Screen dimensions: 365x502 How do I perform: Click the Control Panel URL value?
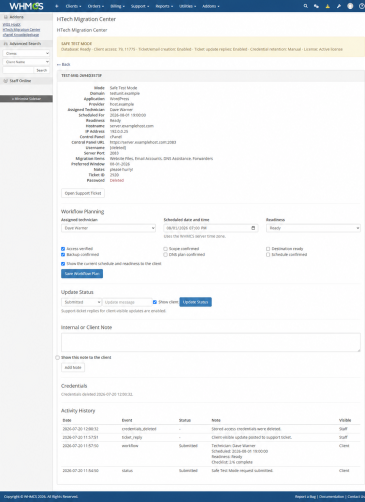tap(143, 142)
